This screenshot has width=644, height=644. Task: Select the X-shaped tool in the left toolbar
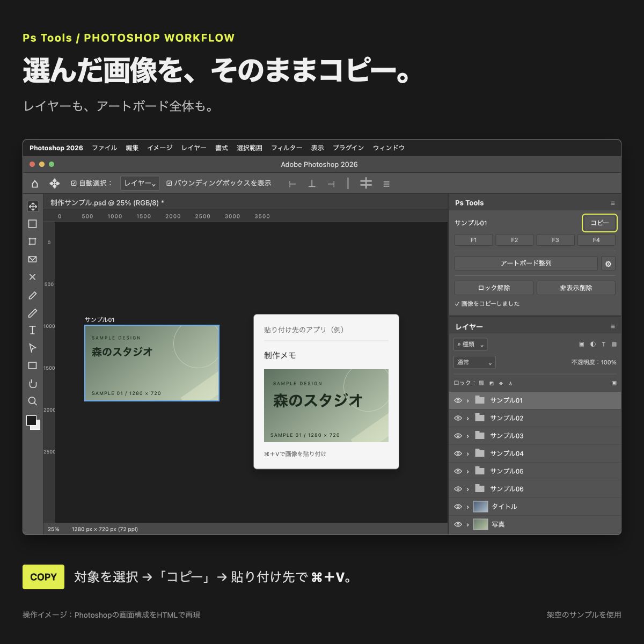(33, 277)
